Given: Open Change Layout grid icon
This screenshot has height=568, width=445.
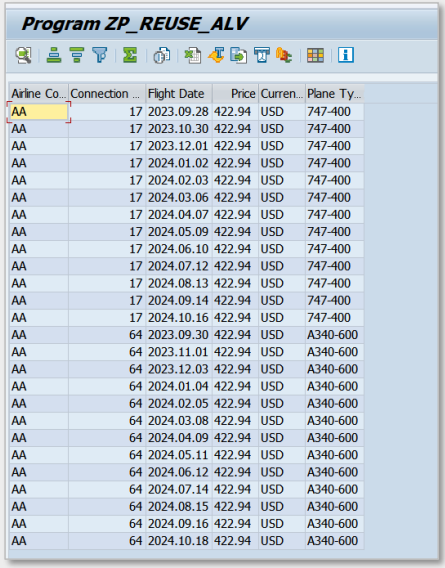Looking at the screenshot, I should pos(315,55).
